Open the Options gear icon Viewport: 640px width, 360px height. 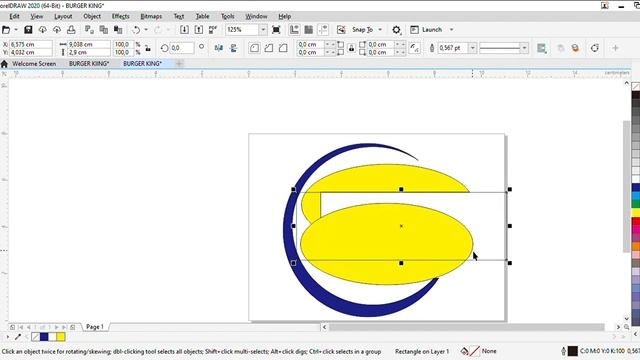[x=396, y=30]
